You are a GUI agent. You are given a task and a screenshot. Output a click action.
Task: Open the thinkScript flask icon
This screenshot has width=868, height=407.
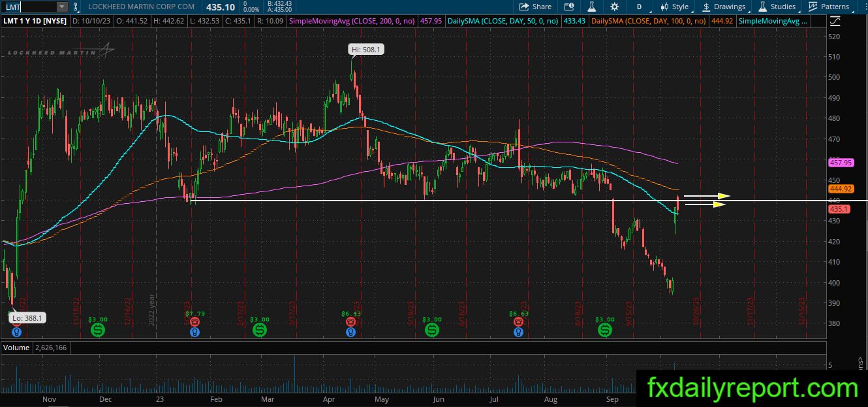[x=592, y=7]
